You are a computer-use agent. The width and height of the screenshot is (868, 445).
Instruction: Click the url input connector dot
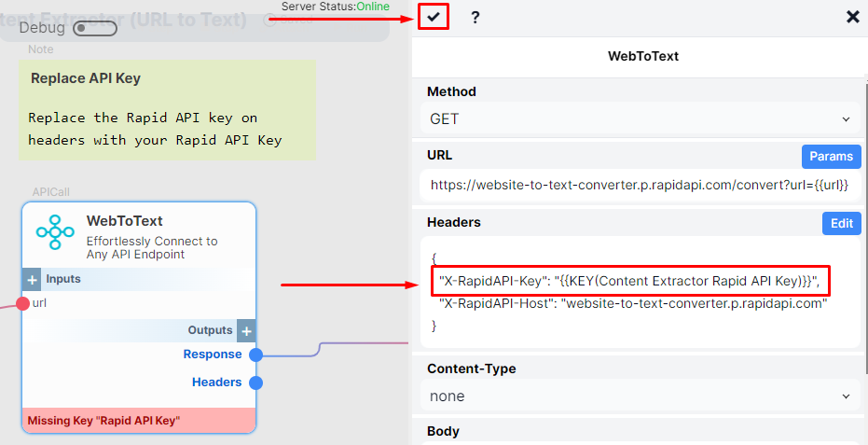(22, 304)
